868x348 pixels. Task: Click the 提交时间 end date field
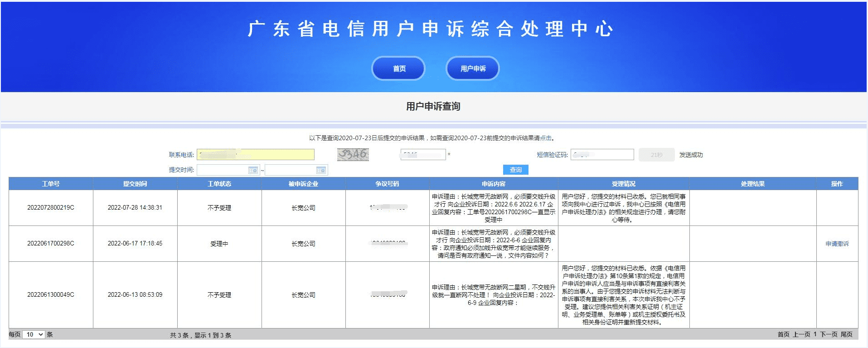point(296,170)
